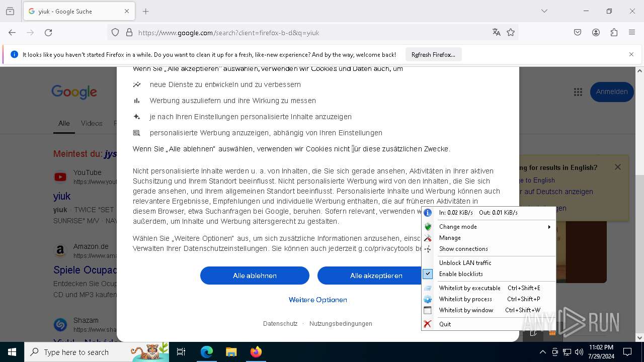This screenshot has height=362, width=644.
Task: Select Whitelist by window
Action: (x=488, y=310)
